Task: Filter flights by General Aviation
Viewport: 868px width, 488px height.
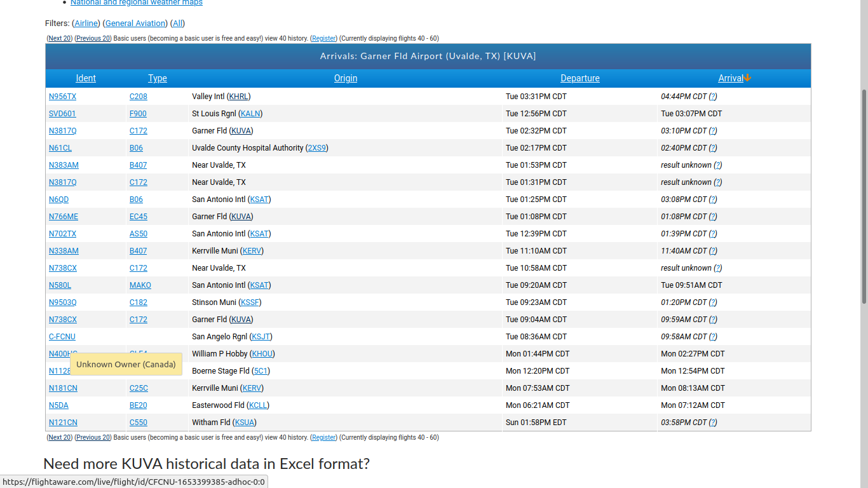Action: (135, 24)
